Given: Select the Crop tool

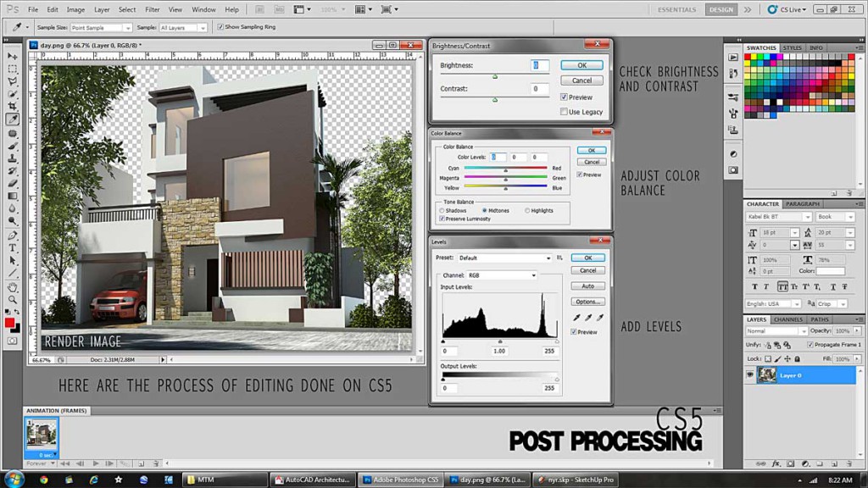Looking at the screenshot, I should [x=12, y=106].
